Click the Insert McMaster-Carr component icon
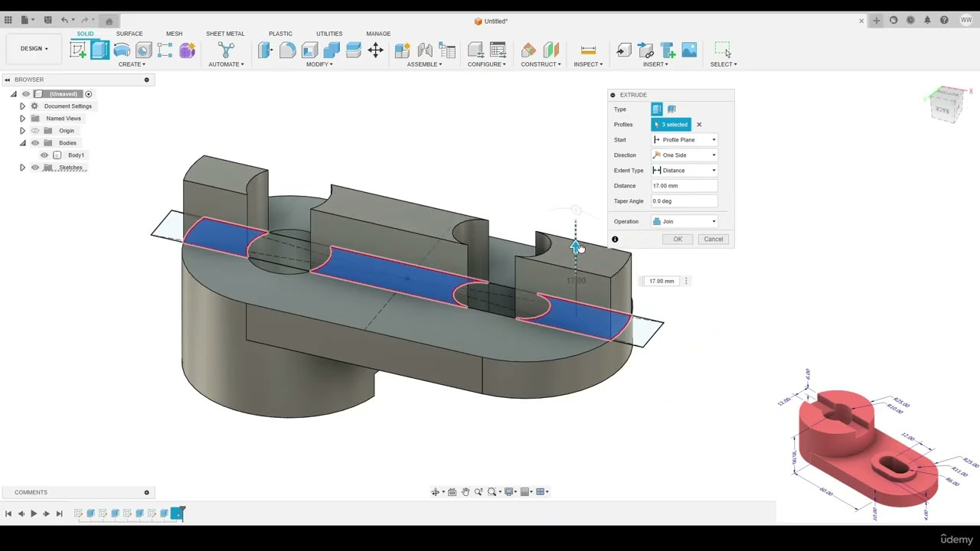This screenshot has width=980, height=551. [x=667, y=51]
